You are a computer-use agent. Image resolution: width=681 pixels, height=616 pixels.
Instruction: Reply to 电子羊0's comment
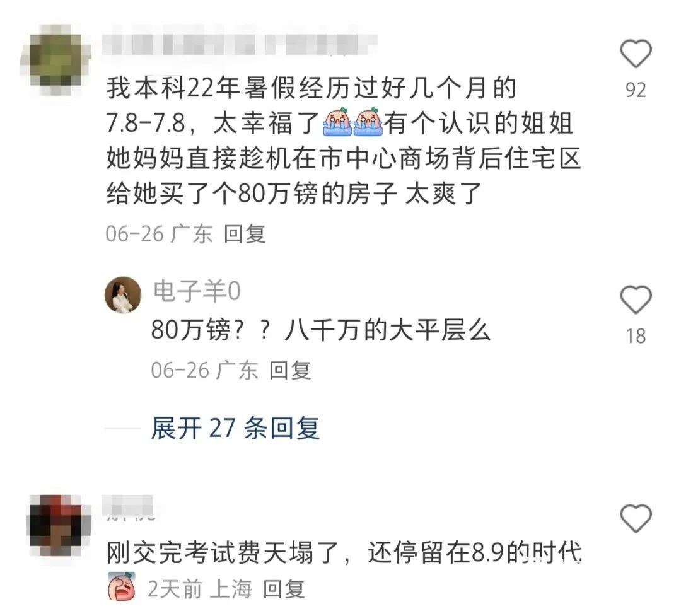tap(290, 370)
